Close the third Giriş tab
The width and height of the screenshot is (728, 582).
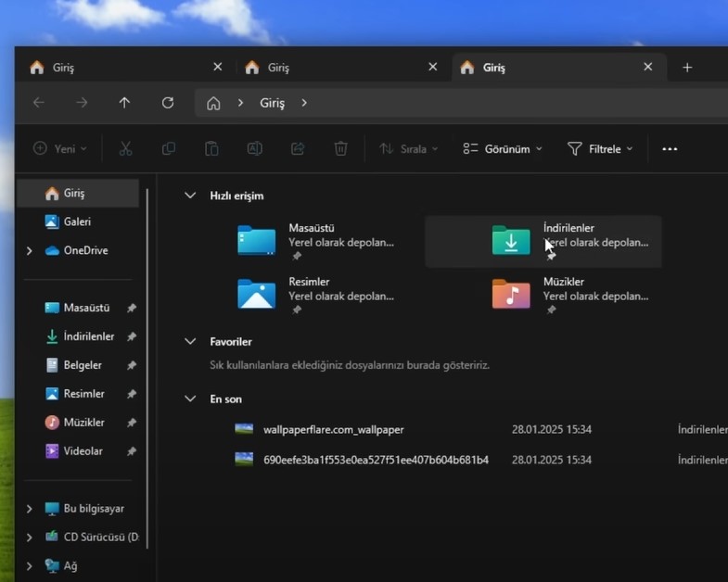(x=648, y=68)
